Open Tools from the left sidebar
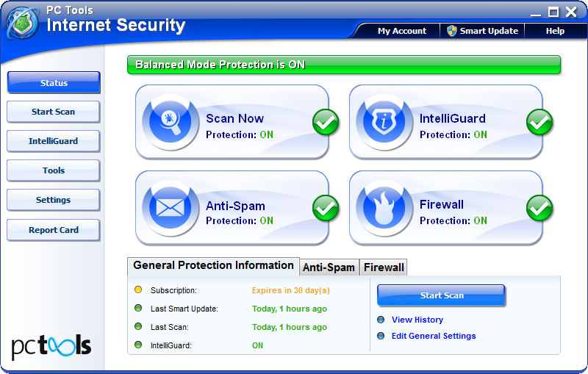Viewport: 588px width, 374px height. 54,170
